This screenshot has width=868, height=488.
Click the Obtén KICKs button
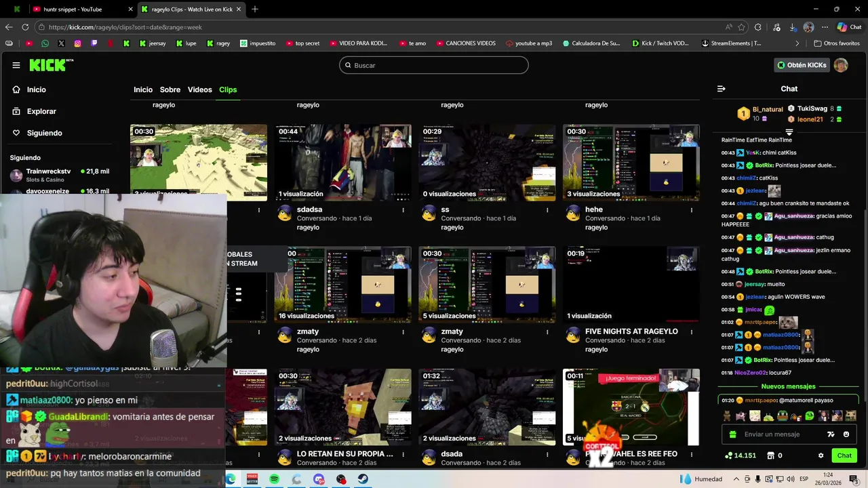tap(802, 65)
